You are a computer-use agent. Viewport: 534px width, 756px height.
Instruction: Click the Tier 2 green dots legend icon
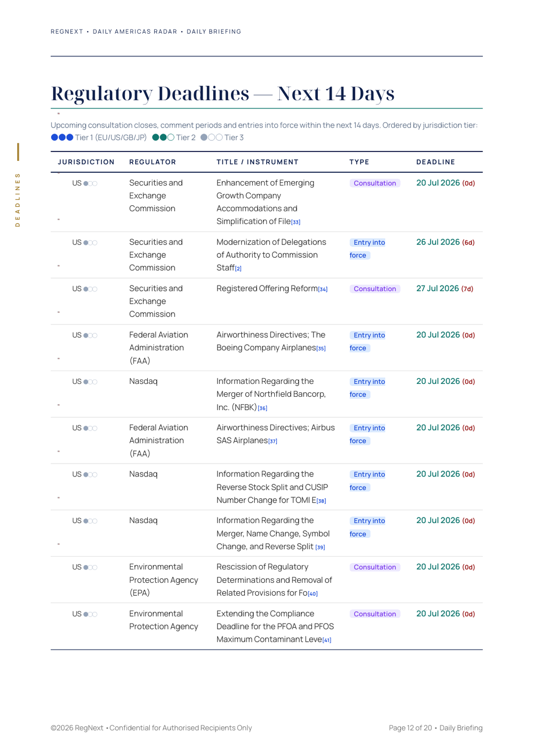(163, 138)
